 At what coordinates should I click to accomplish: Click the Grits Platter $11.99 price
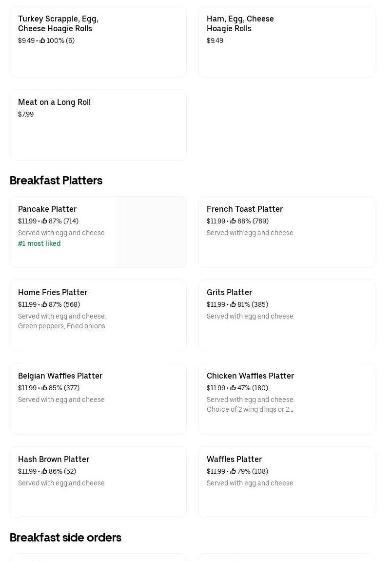pyautogui.click(x=216, y=304)
